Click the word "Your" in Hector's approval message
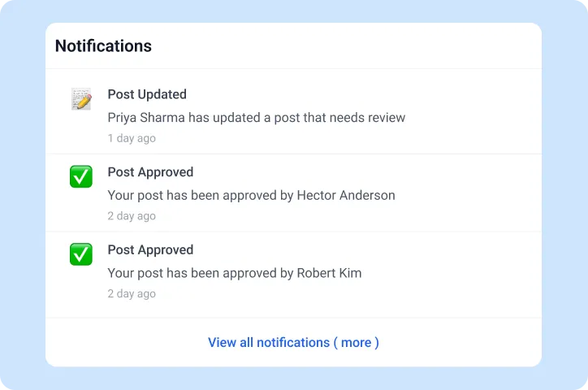This screenshot has height=390, width=588. point(121,196)
